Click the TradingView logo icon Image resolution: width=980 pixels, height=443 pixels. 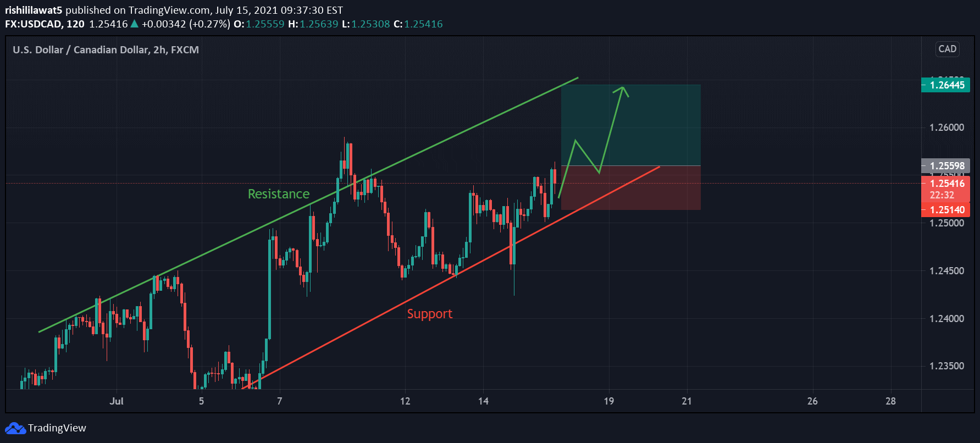coord(15,428)
